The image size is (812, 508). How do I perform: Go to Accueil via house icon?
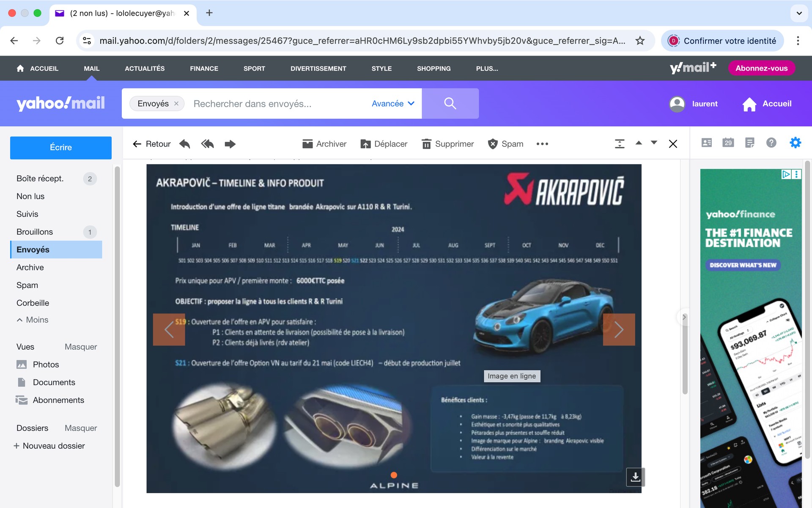(x=749, y=104)
